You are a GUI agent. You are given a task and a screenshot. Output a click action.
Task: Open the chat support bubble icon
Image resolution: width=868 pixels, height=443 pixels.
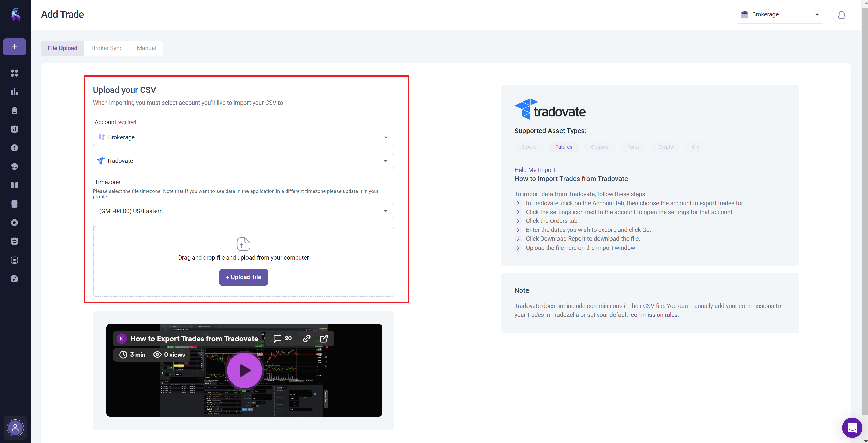click(x=852, y=428)
